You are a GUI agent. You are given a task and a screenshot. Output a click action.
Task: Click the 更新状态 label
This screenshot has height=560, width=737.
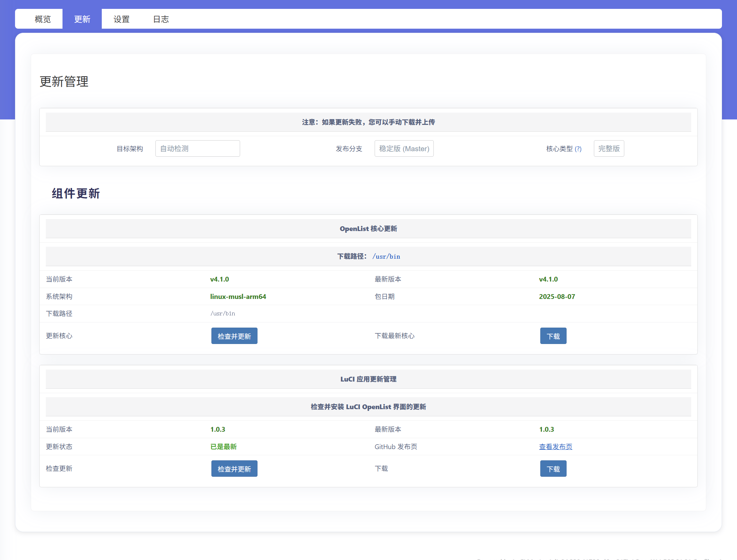coord(59,447)
